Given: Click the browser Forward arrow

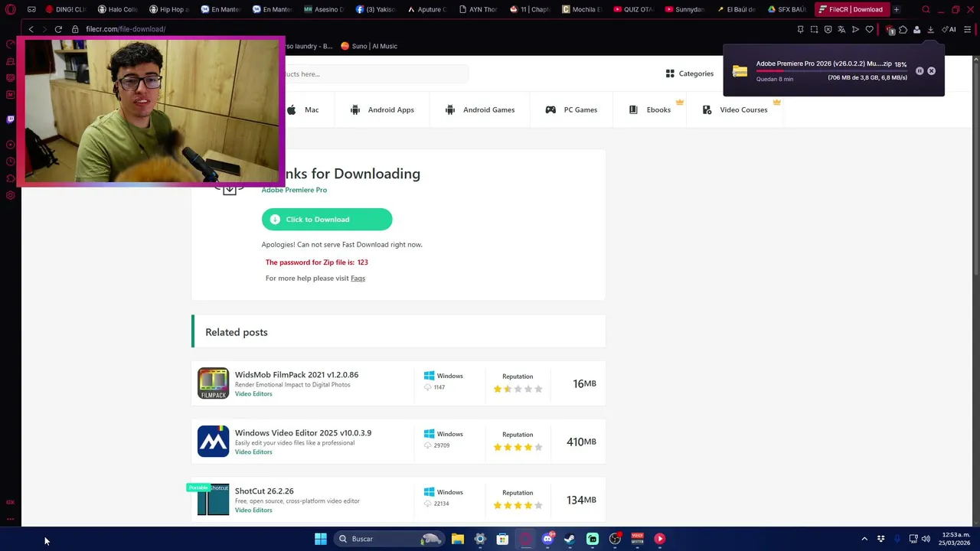Looking at the screenshot, I should pyautogui.click(x=44, y=29).
